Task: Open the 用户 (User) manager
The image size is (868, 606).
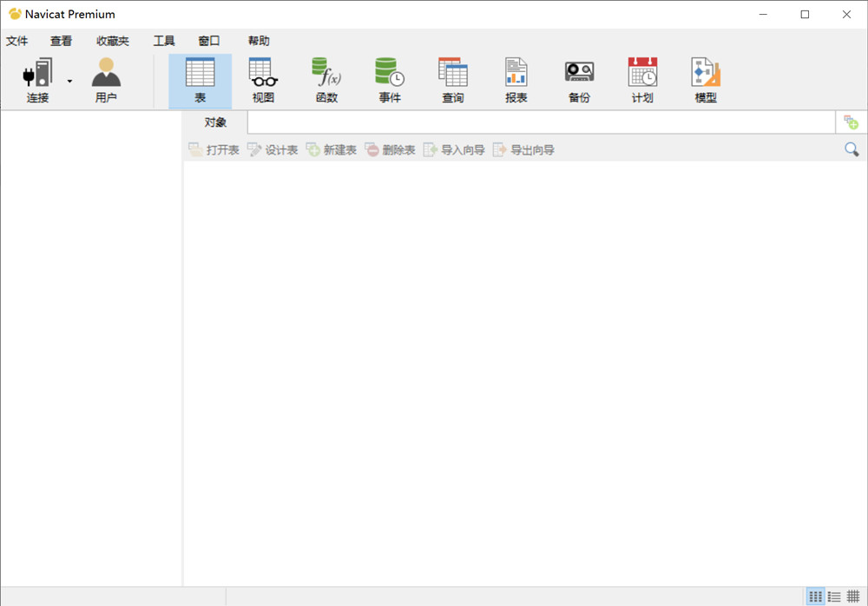Action: (x=106, y=80)
